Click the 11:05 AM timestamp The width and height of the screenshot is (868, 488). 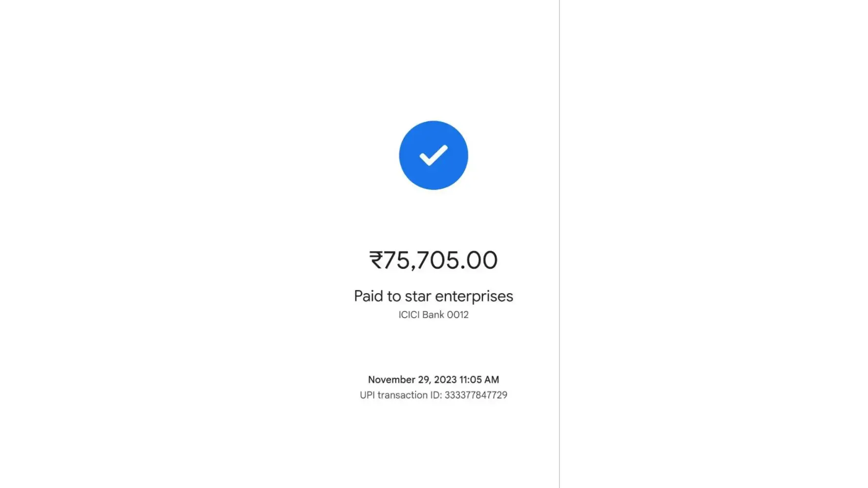coord(479,380)
